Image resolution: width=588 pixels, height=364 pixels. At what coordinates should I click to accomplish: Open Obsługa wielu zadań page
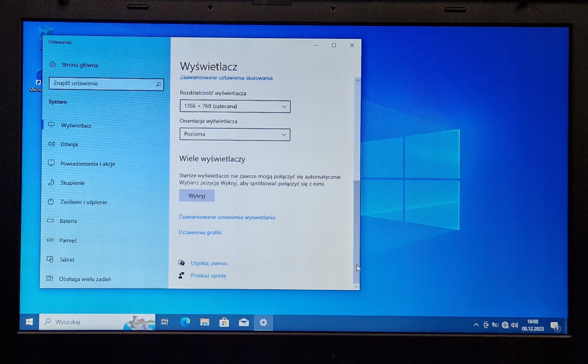[x=85, y=279]
